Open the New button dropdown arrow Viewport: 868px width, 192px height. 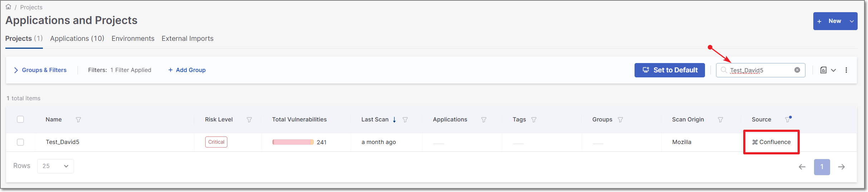(x=852, y=21)
